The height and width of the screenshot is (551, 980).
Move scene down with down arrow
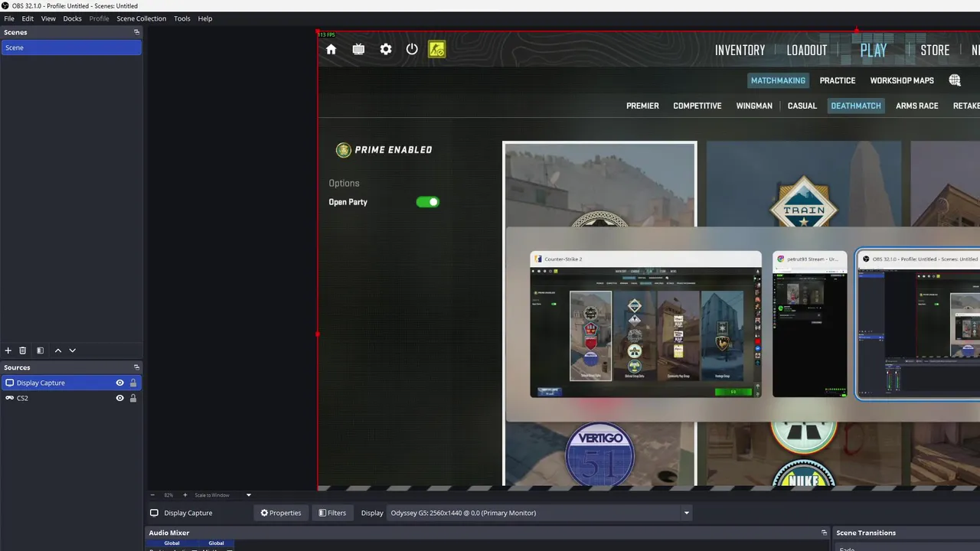(x=73, y=350)
